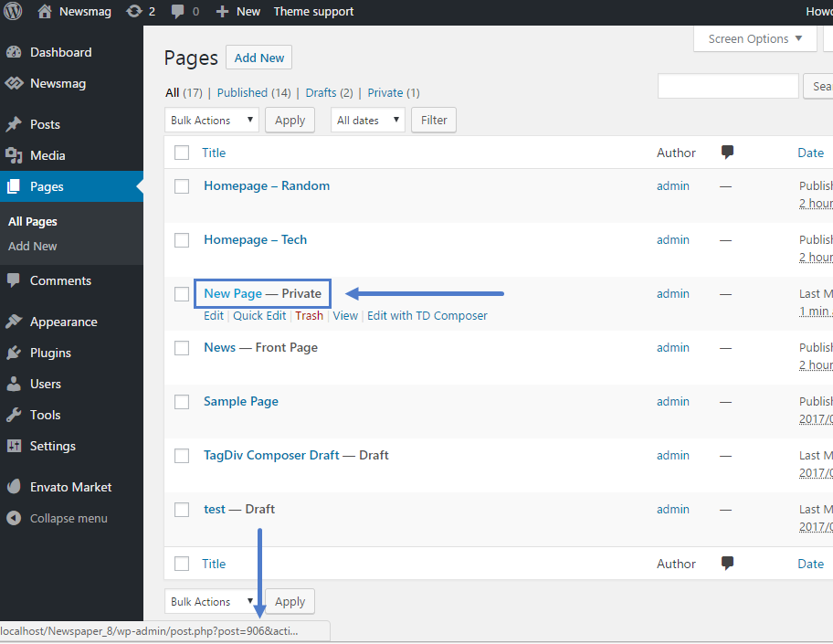833x644 pixels.
Task: Check the Sample Page row checkbox
Action: [x=182, y=402]
